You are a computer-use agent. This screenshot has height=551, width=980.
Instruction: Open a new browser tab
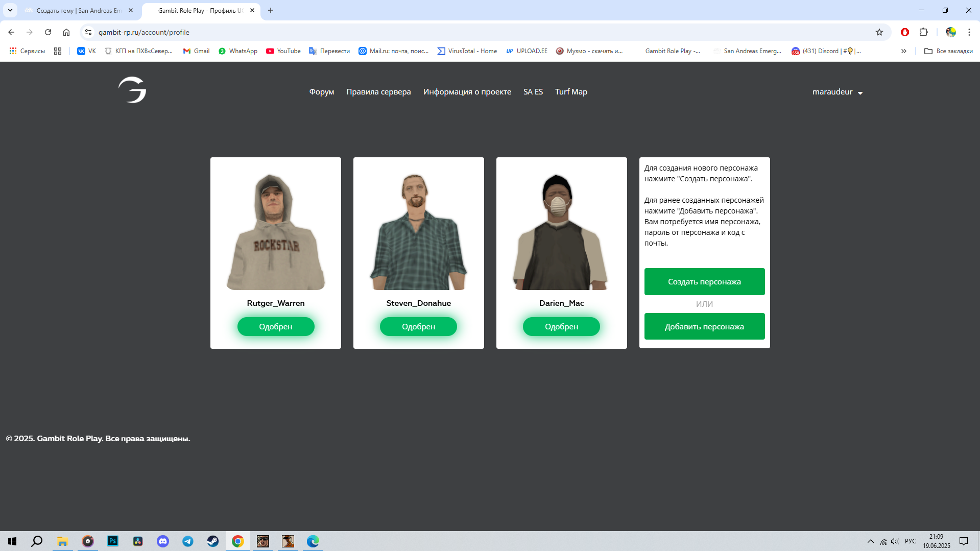[271, 10]
